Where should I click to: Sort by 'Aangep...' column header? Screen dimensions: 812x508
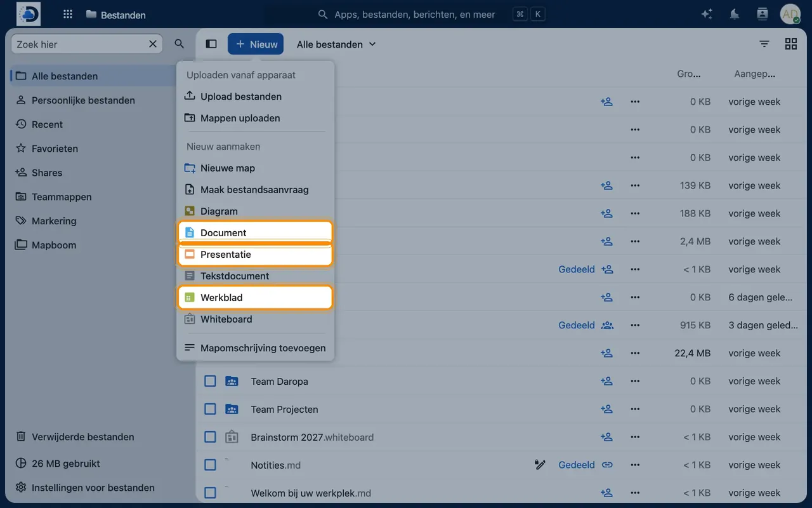(755, 74)
